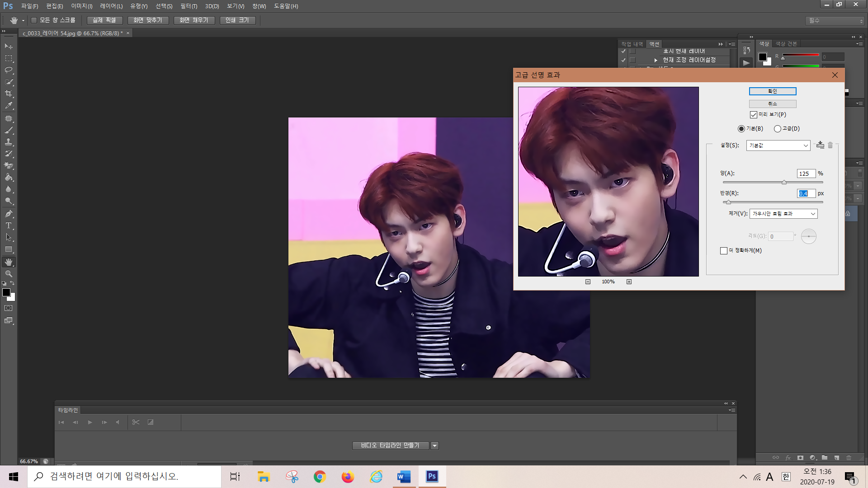This screenshot has height=488, width=868.
Task: Open the 설정 preset dropdown
Action: [778, 145]
